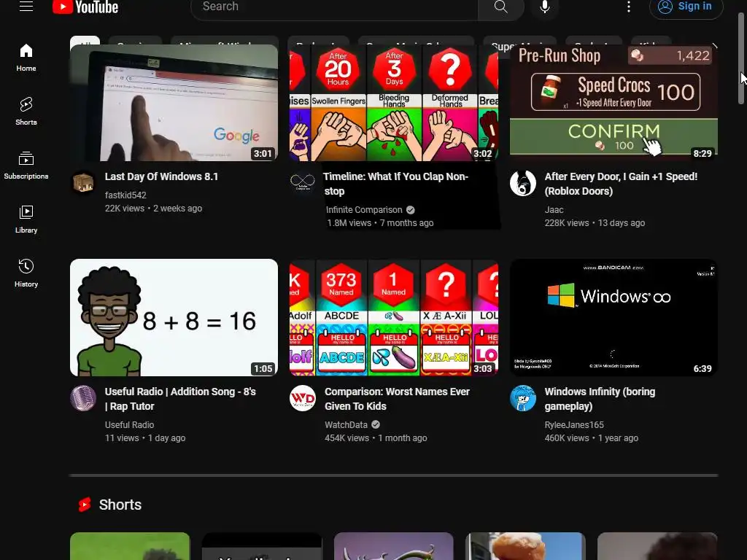Click '11 views' under Useful Radio video
Image resolution: width=747 pixels, height=560 pixels.
pyautogui.click(x=122, y=438)
